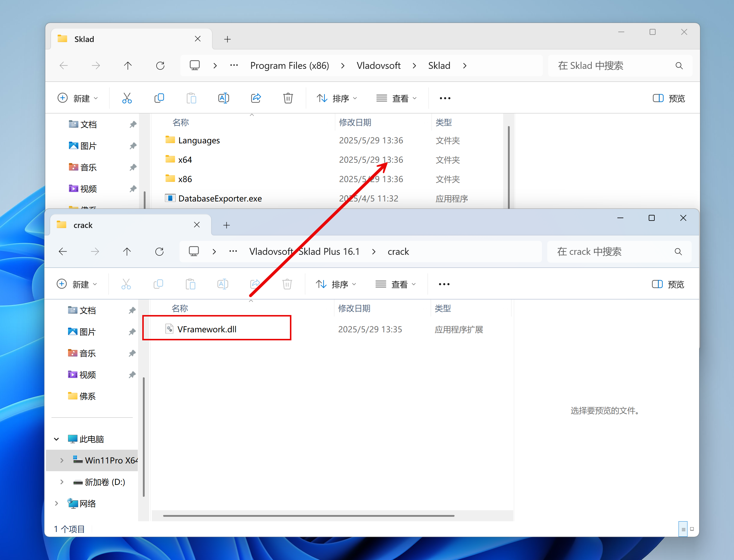Open a new tab next to crack tab
The image size is (734, 560).
(226, 225)
